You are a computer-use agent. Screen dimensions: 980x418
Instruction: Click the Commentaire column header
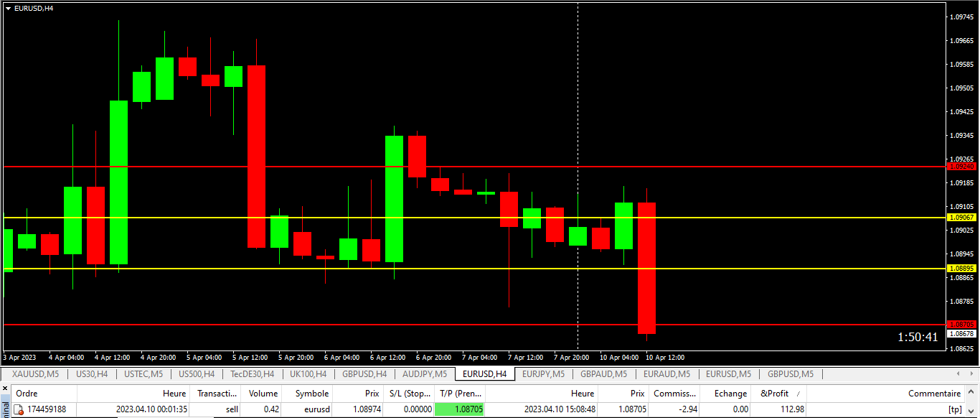click(x=933, y=394)
